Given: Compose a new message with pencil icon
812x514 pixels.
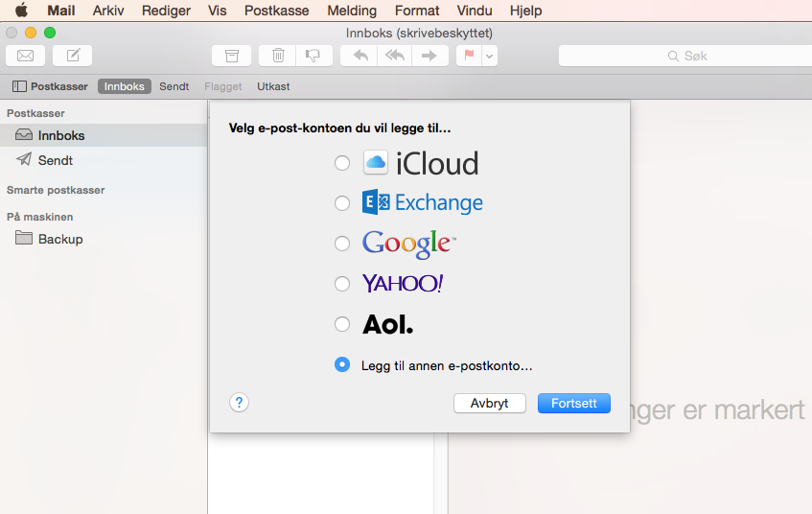Looking at the screenshot, I should tap(73, 56).
